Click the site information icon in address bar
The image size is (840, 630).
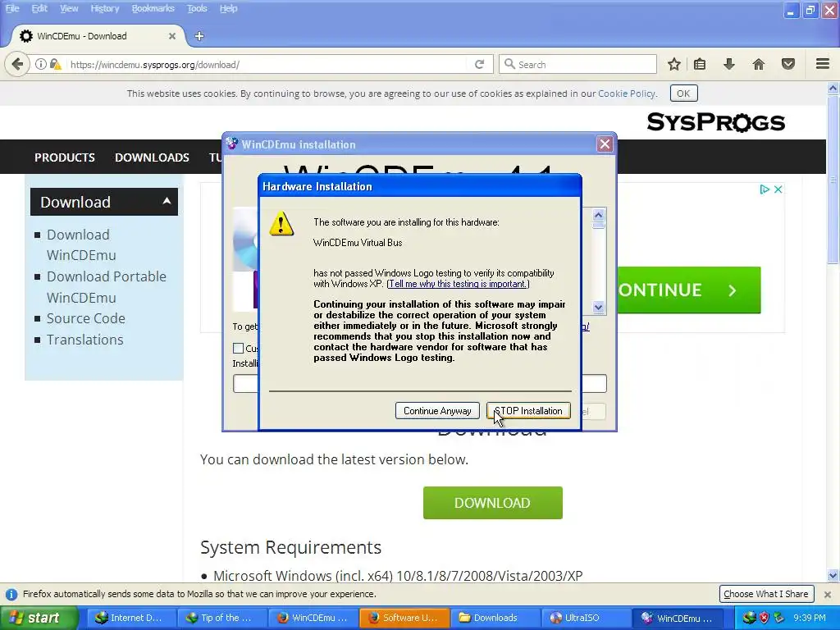(x=41, y=64)
